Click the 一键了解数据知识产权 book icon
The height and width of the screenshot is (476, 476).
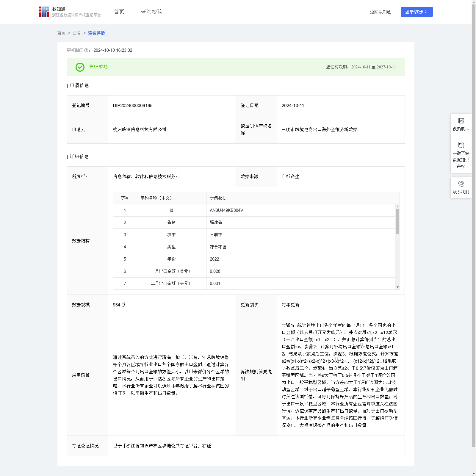tap(461, 145)
